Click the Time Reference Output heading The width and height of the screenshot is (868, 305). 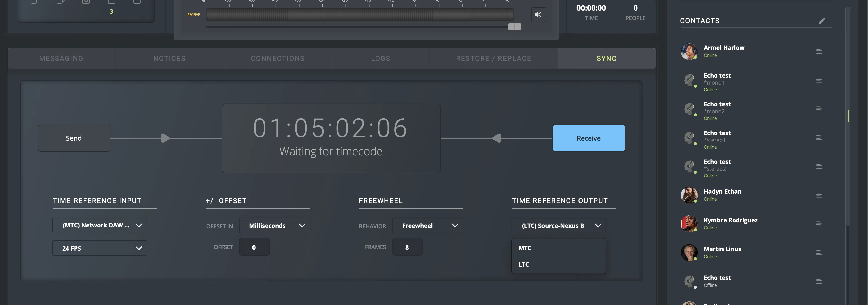point(560,201)
